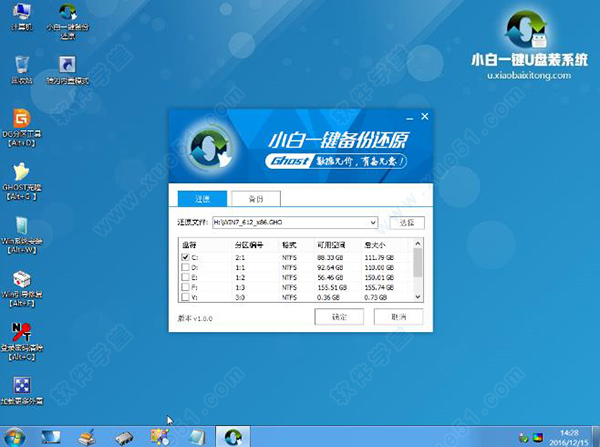
Task: Click the u.xiaobaixitong.com URL text
Action: 529,75
